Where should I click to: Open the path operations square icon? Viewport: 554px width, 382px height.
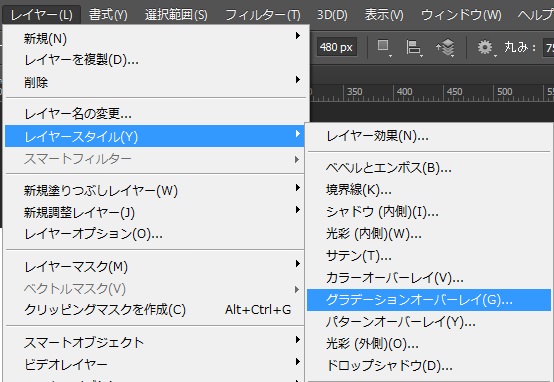click(384, 47)
